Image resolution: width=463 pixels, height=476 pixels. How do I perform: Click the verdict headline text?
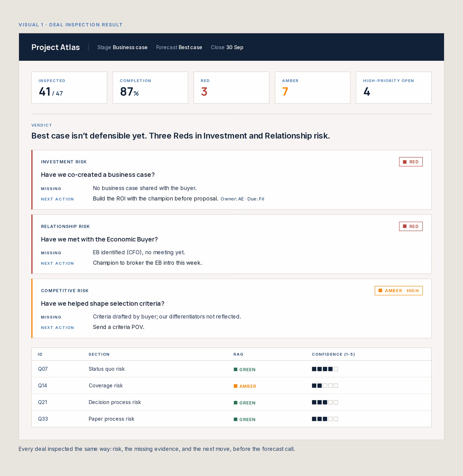(x=181, y=136)
